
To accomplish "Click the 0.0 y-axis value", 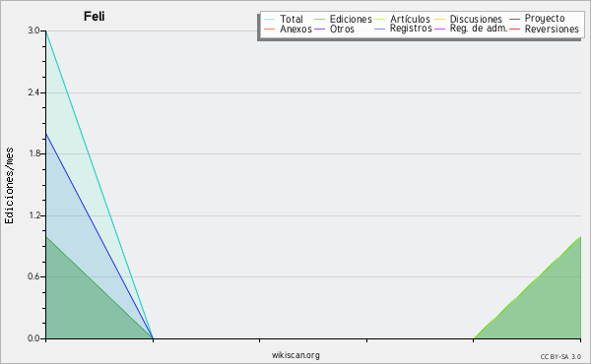I will [33, 338].
